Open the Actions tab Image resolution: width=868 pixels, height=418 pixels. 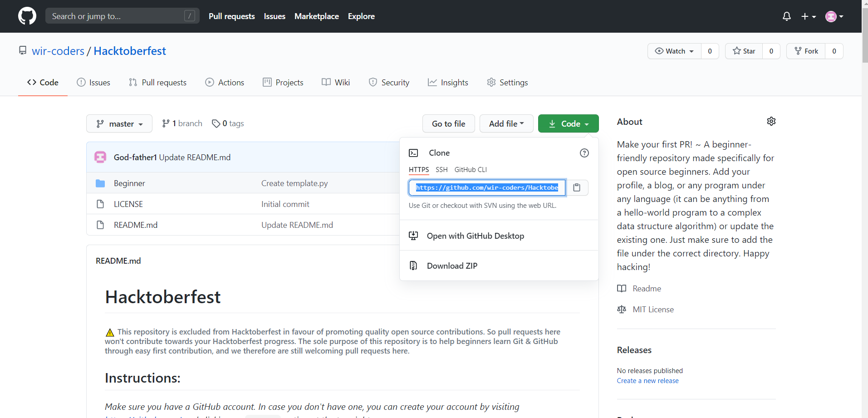[225, 82]
